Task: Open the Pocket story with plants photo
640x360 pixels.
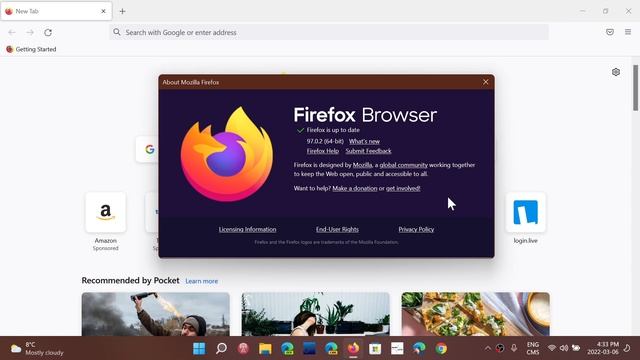Action: (x=316, y=314)
